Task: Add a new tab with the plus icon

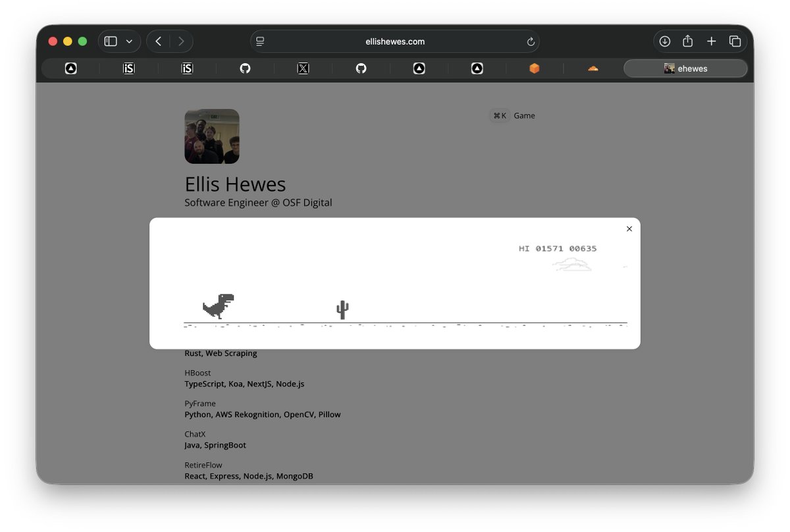Action: [711, 41]
